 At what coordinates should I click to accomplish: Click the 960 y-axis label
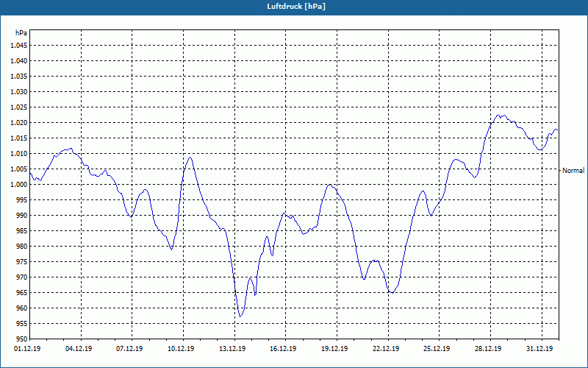click(22, 308)
